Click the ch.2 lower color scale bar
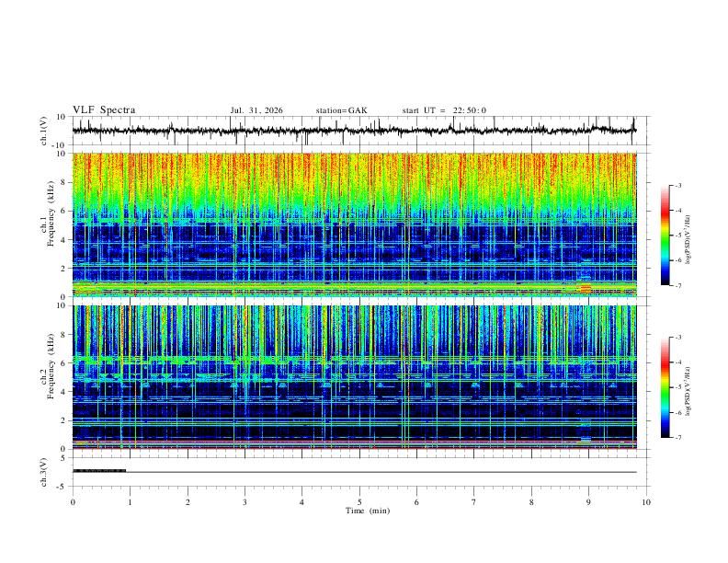The width and height of the screenshot is (728, 563). click(665, 387)
